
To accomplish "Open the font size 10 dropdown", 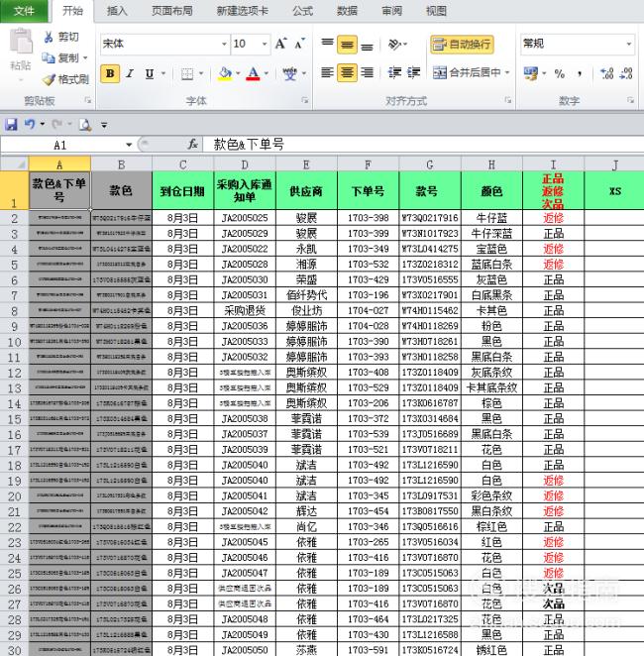I will (x=265, y=44).
